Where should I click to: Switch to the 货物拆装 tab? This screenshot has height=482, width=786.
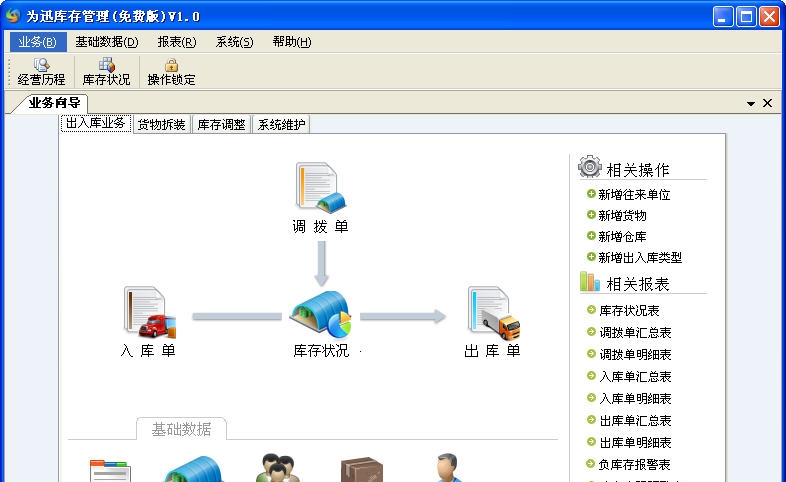161,124
